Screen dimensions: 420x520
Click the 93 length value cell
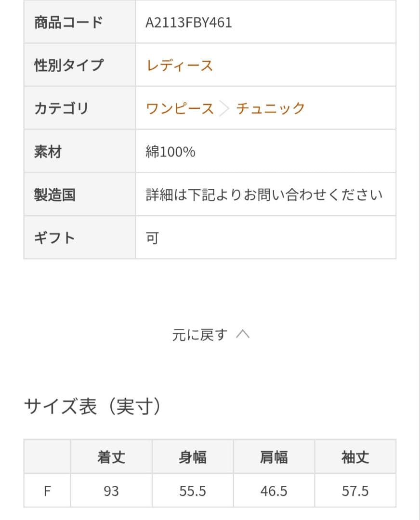pyautogui.click(x=111, y=491)
